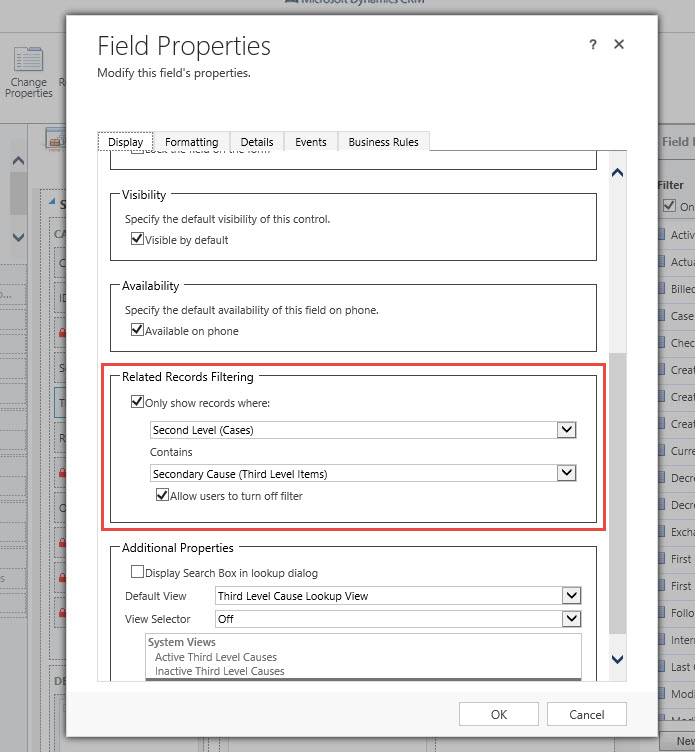The width and height of the screenshot is (695, 752).
Task: Open the Second Level (Cases) dropdown
Action: 567,430
